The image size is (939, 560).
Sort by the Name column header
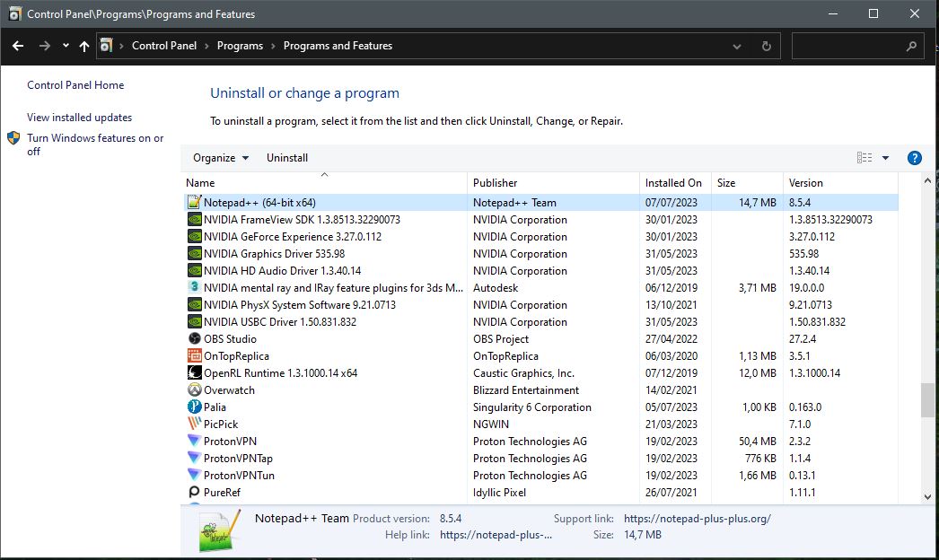pyautogui.click(x=324, y=183)
